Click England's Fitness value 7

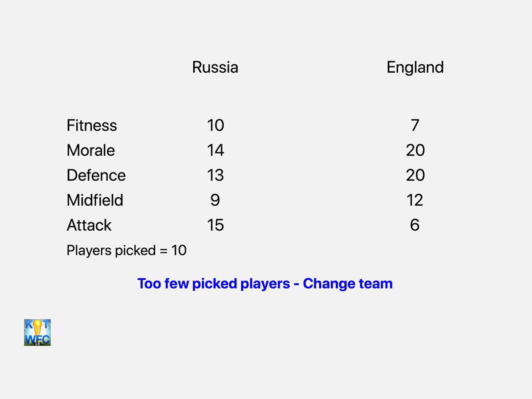pyautogui.click(x=415, y=125)
